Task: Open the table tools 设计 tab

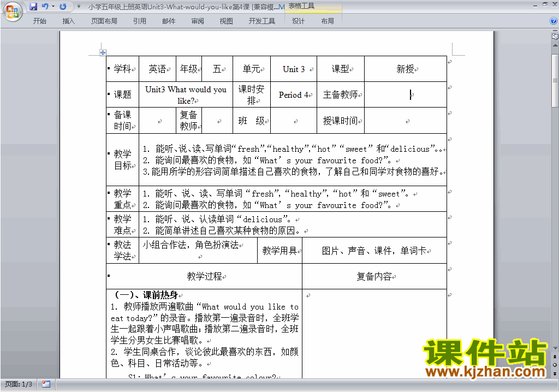Action: 298,21
